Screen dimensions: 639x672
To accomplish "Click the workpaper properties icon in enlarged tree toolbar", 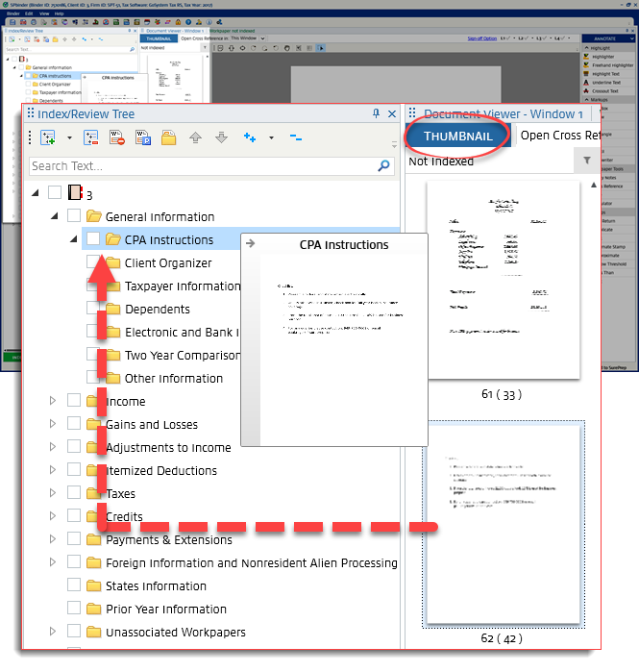I will click(x=143, y=137).
